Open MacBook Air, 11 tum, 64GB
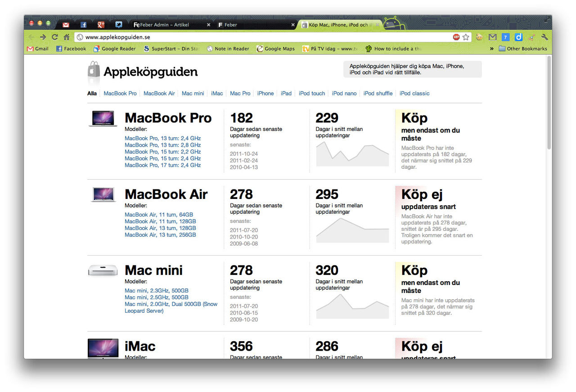The width and height of the screenshot is (576, 392). click(x=159, y=215)
